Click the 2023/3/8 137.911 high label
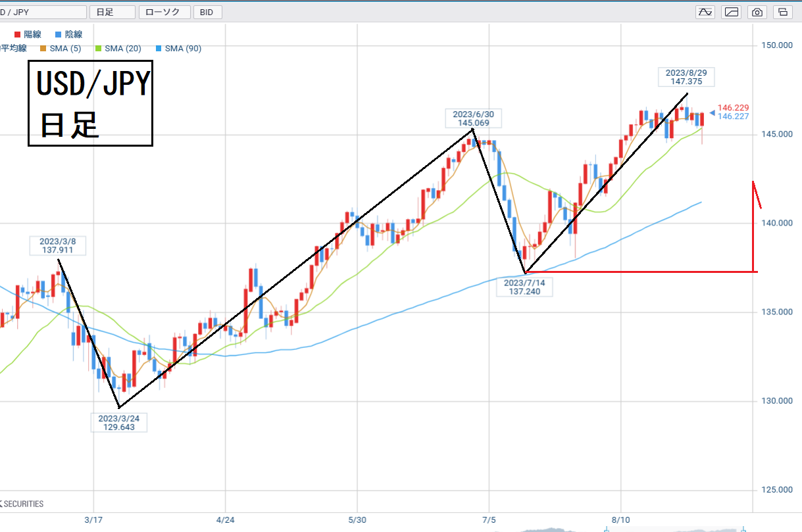 (57, 245)
